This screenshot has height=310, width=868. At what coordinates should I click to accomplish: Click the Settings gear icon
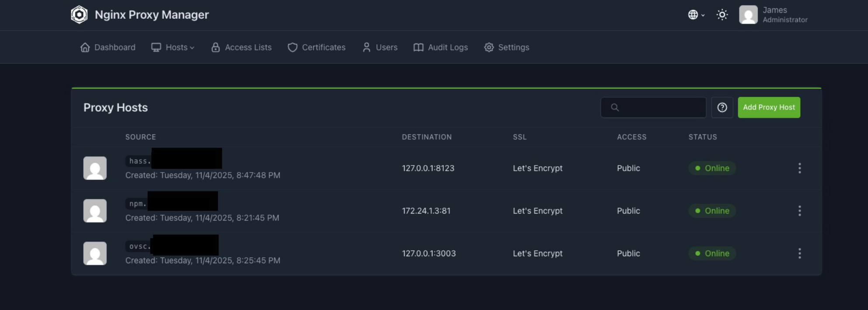(x=489, y=47)
